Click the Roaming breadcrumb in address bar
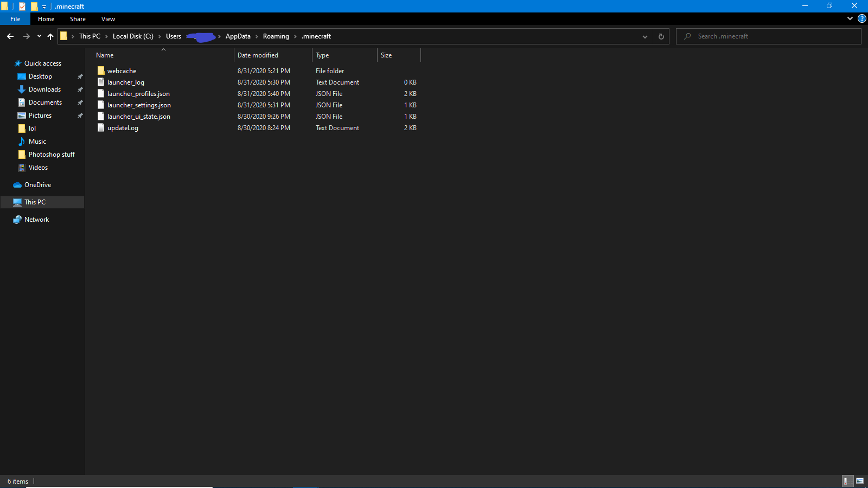Viewport: 868px width, 488px height. (x=276, y=36)
